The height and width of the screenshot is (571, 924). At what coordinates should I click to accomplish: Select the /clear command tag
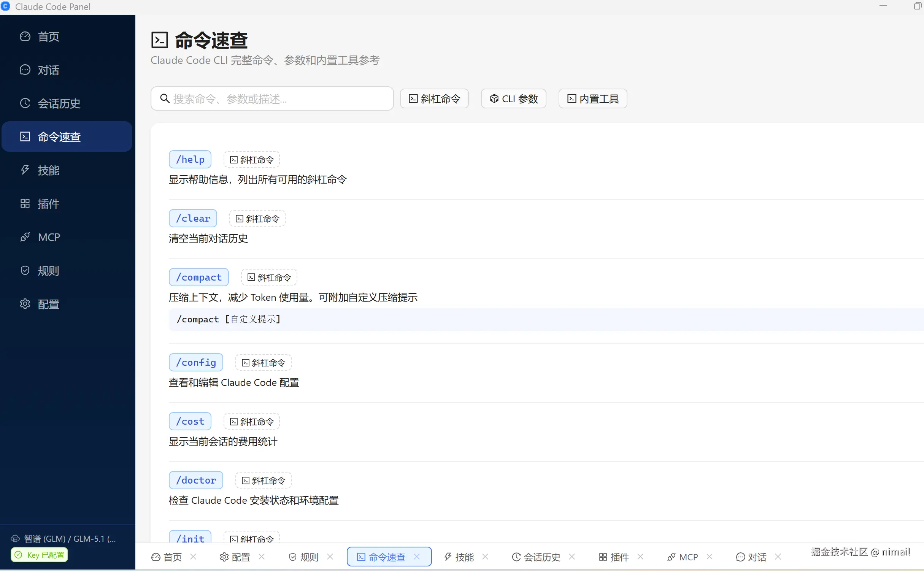point(193,218)
